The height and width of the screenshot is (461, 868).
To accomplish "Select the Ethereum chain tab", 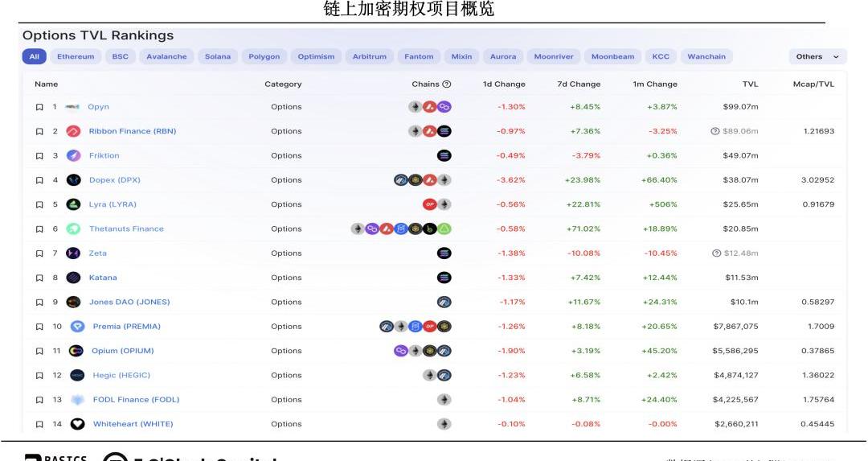I will [x=76, y=57].
